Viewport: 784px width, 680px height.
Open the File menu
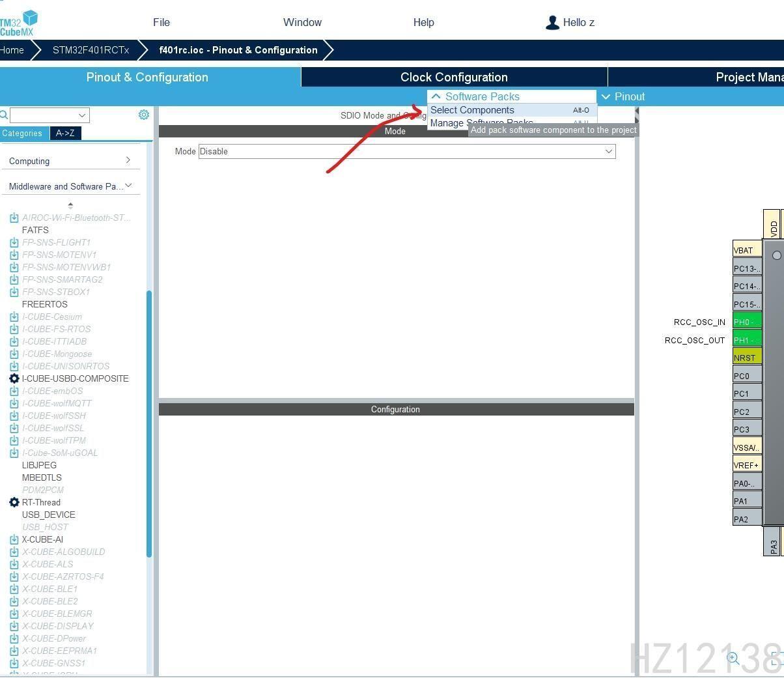[x=161, y=22]
